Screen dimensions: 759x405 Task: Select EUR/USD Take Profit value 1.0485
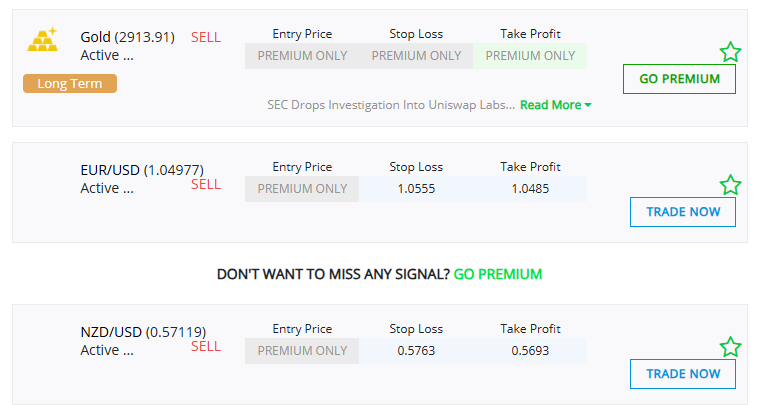pyautogui.click(x=530, y=189)
